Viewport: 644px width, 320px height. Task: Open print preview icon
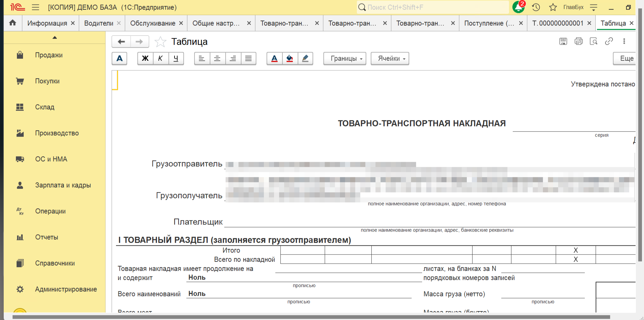click(594, 41)
